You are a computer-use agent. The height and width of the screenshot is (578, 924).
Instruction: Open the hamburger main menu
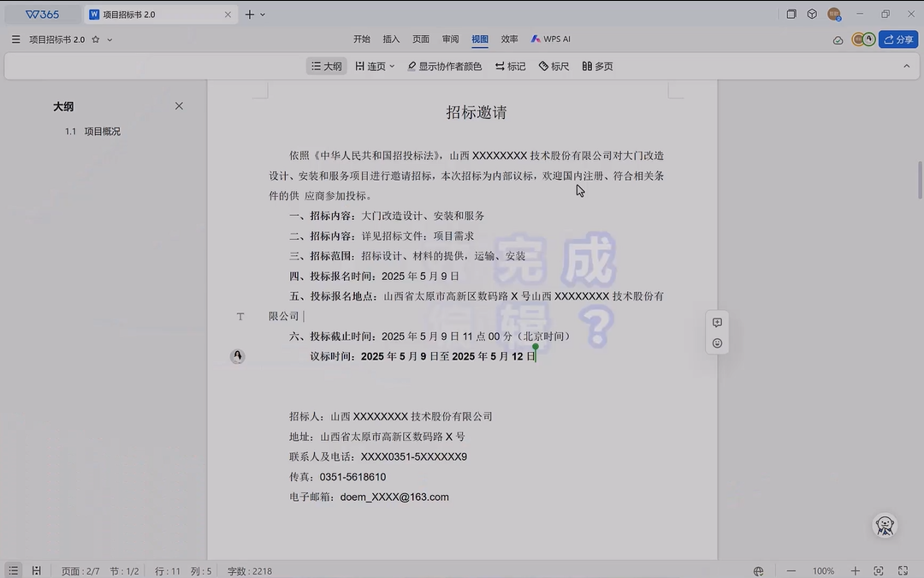pos(16,39)
